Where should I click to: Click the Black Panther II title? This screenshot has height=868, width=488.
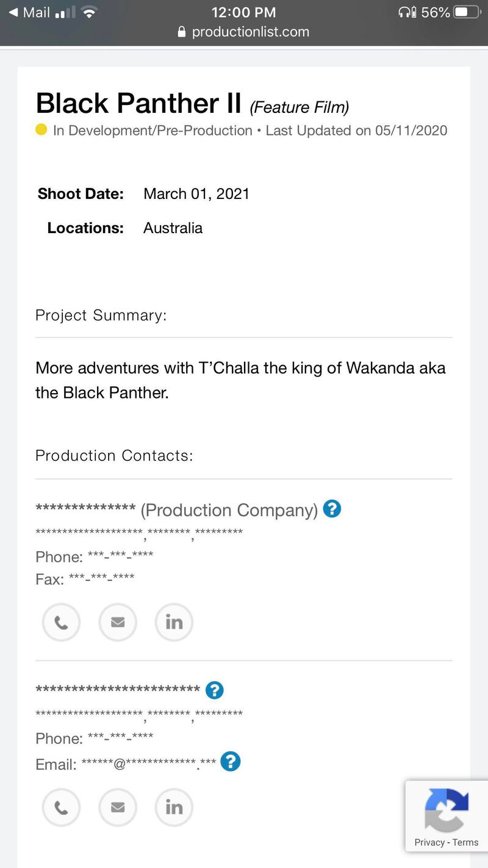click(x=139, y=103)
